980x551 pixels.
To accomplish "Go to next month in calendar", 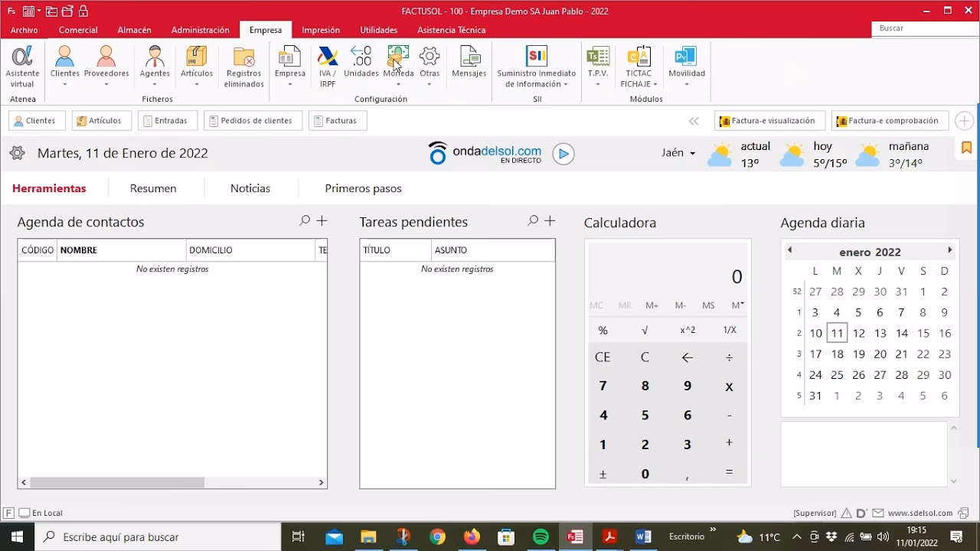I will click(949, 250).
